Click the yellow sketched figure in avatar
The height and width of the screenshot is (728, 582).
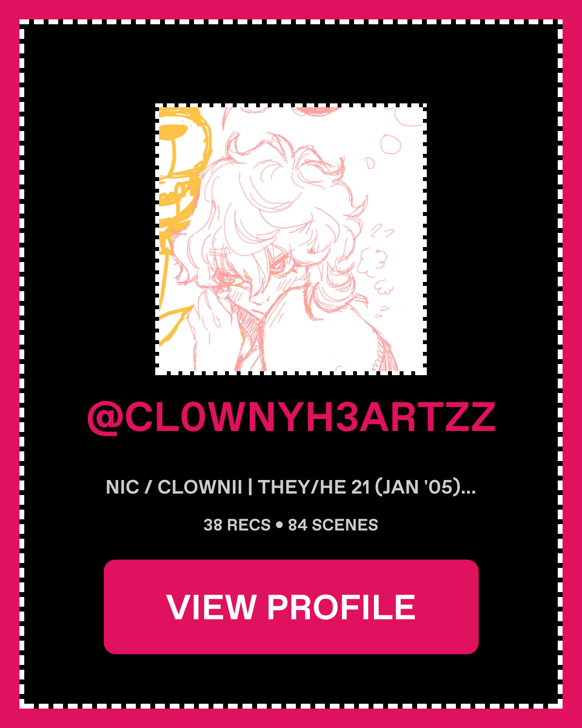coord(180,194)
